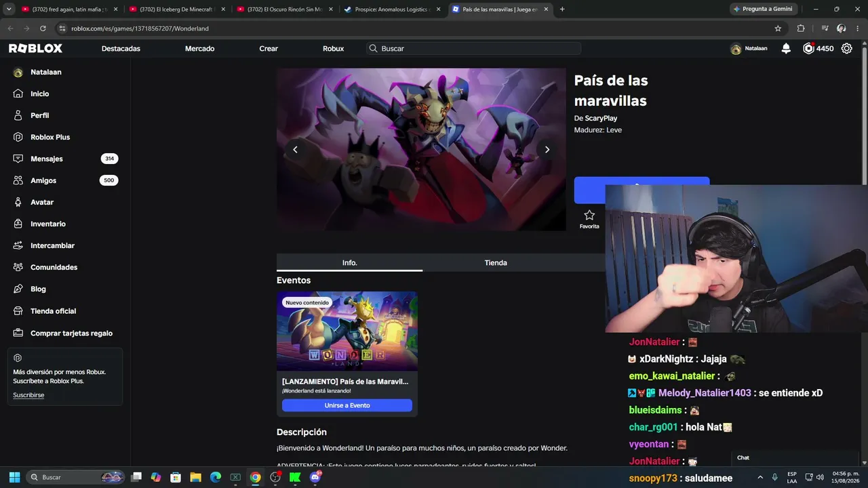Viewport: 868px width, 488px height.
Task: Click the Roblox logo
Action: coord(35,49)
